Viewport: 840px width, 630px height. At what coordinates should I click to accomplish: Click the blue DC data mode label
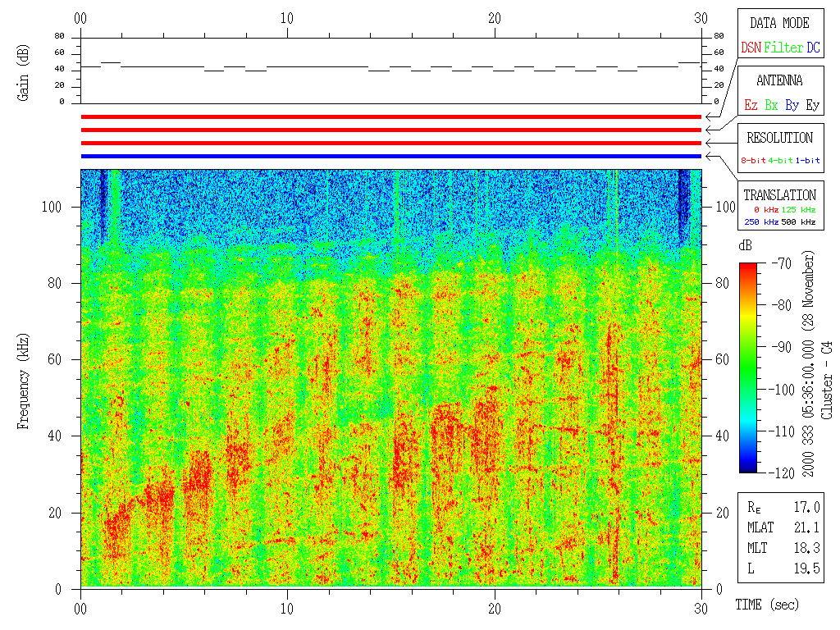tap(813, 48)
